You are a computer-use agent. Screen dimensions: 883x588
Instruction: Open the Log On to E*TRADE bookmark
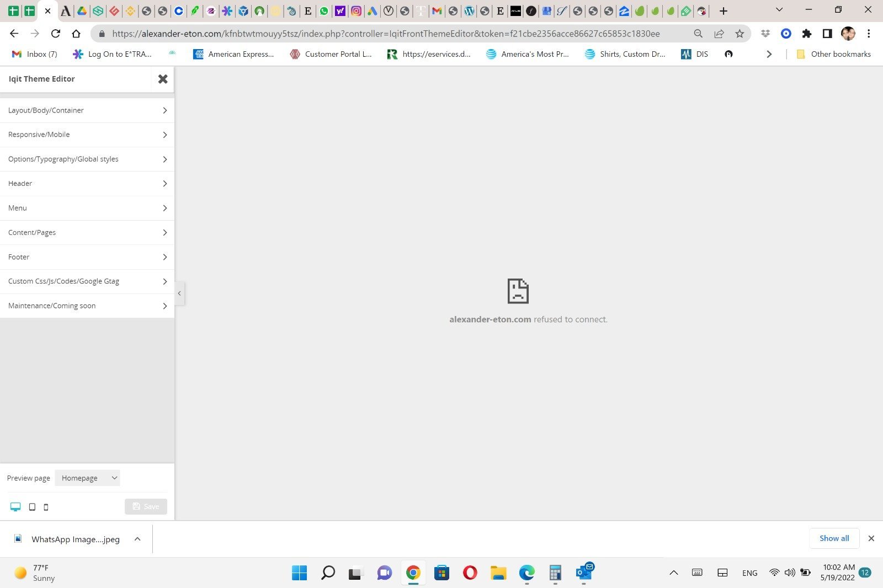pyautogui.click(x=113, y=54)
